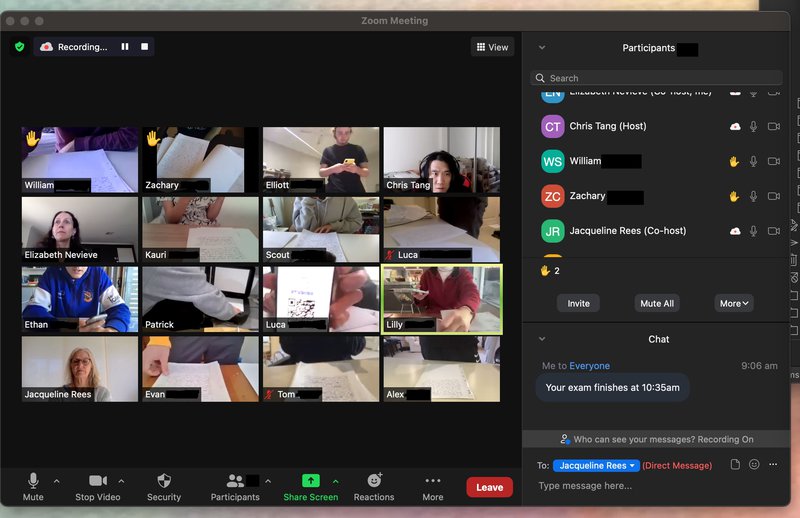Stop your video camera

98,485
